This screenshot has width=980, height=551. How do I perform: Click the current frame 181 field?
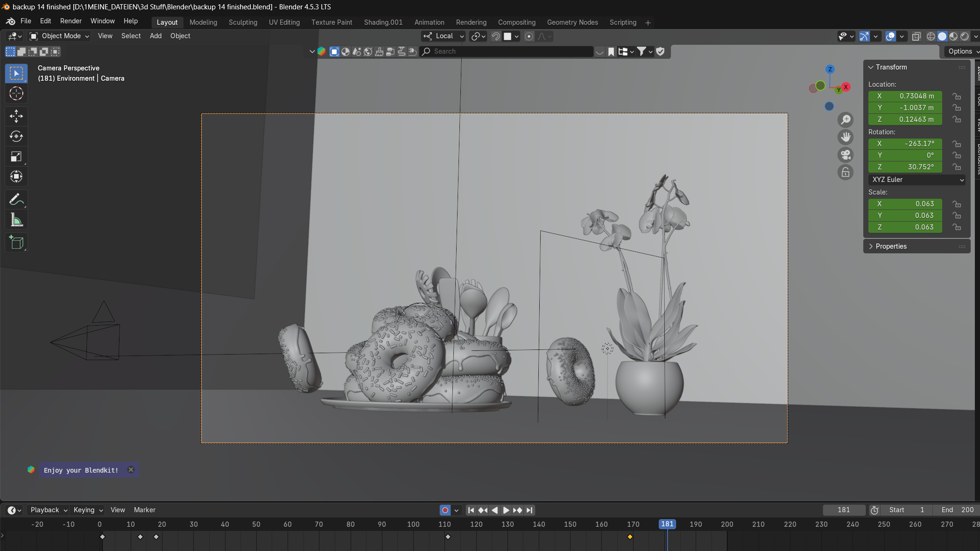[844, 510]
